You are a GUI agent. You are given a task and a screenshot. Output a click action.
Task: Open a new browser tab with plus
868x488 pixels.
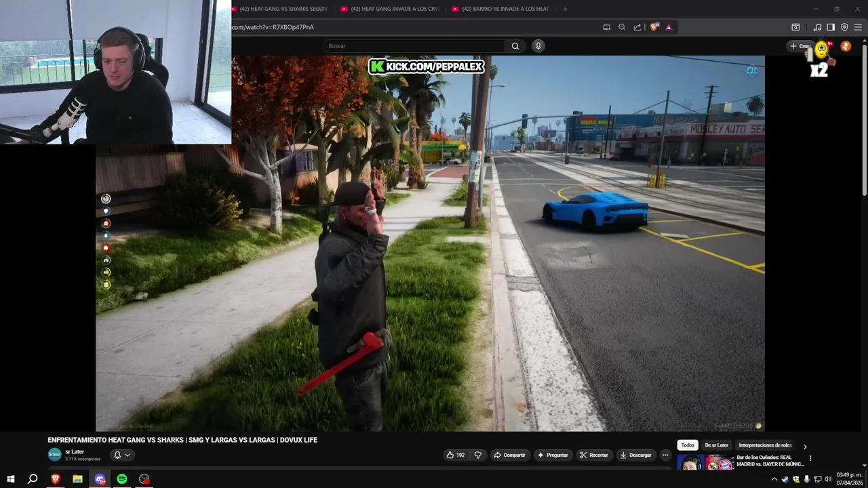[x=565, y=9]
